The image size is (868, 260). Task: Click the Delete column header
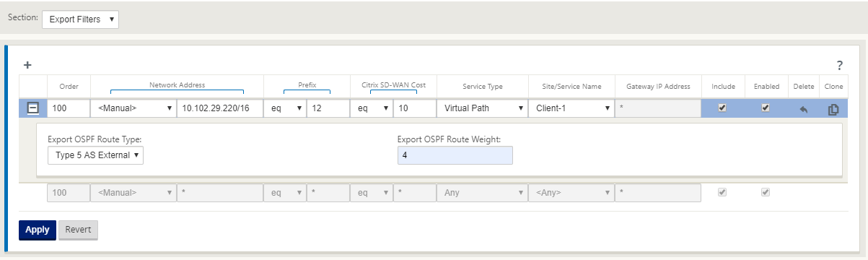(x=804, y=87)
